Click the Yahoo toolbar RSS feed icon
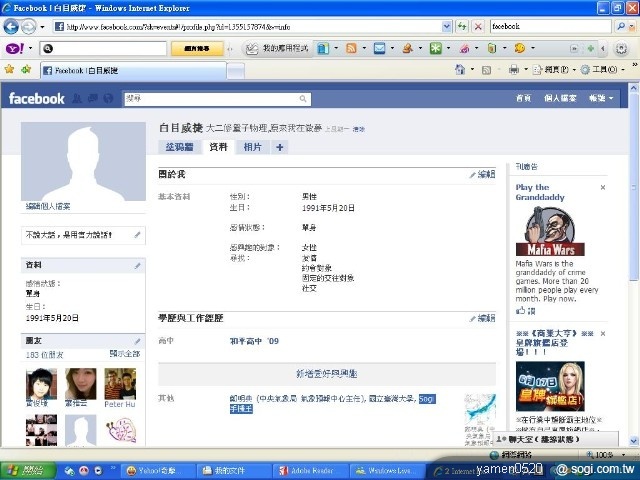The image size is (640, 480). [351, 49]
